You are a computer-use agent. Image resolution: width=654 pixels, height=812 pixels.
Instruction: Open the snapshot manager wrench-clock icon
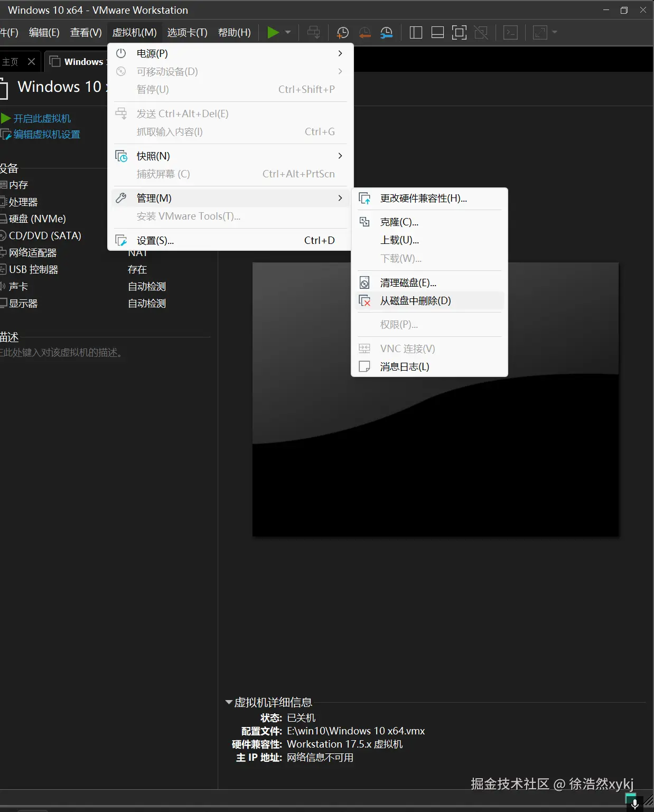(387, 33)
